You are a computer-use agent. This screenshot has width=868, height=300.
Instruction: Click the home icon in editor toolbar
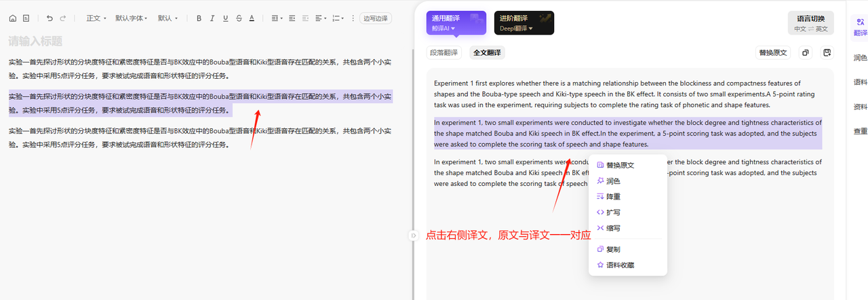pyautogui.click(x=12, y=18)
